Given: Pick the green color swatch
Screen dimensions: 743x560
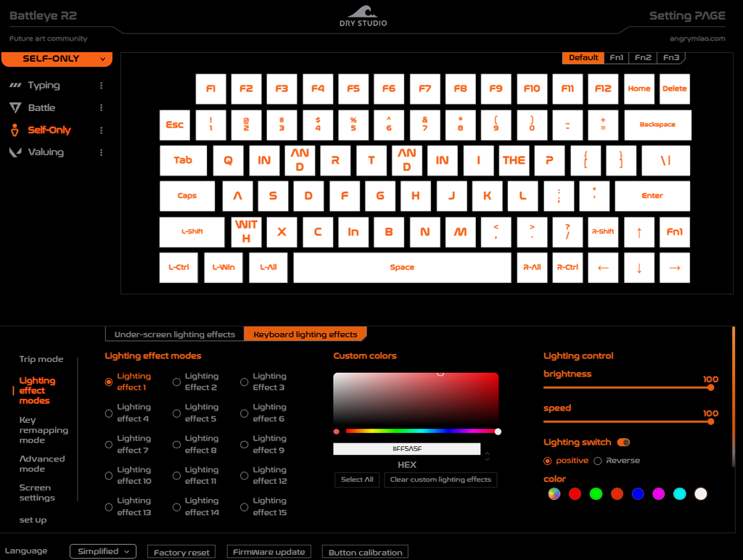Looking at the screenshot, I should click(596, 494).
